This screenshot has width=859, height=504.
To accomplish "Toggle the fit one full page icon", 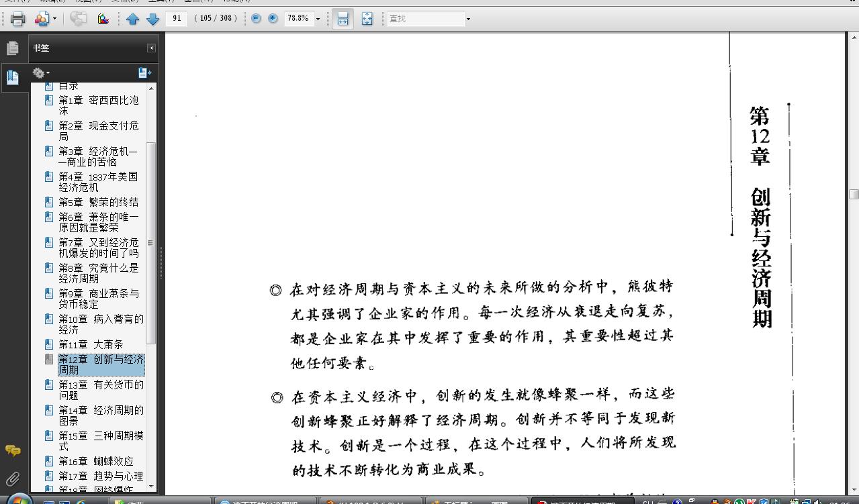I will (x=367, y=19).
